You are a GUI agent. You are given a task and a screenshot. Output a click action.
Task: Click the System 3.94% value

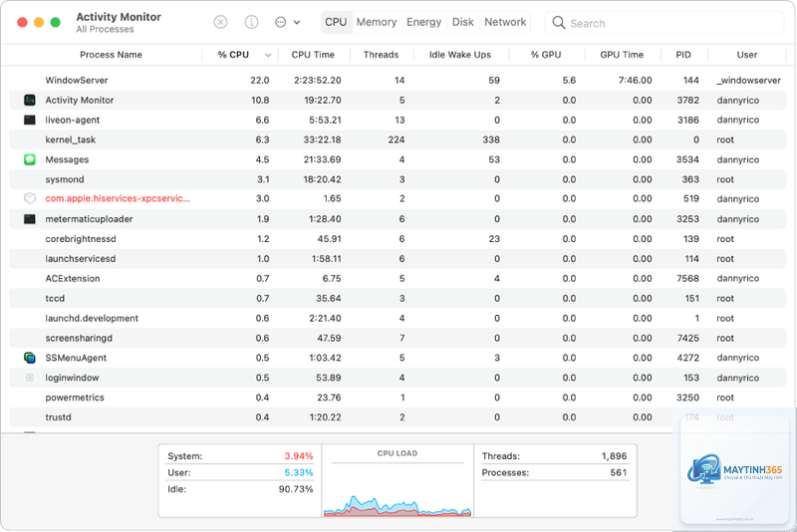[x=298, y=455]
